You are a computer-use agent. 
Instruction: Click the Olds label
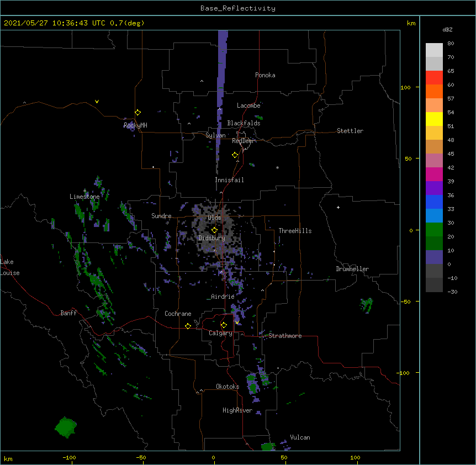point(214,218)
